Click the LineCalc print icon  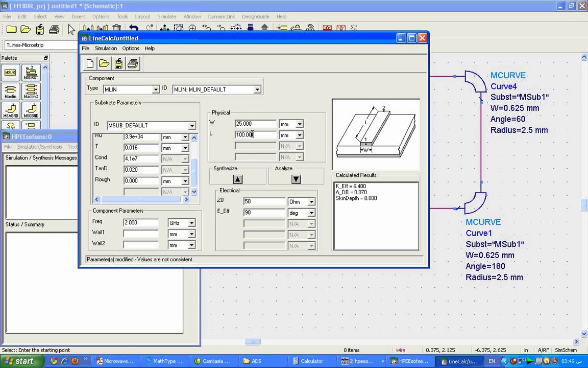click(133, 63)
